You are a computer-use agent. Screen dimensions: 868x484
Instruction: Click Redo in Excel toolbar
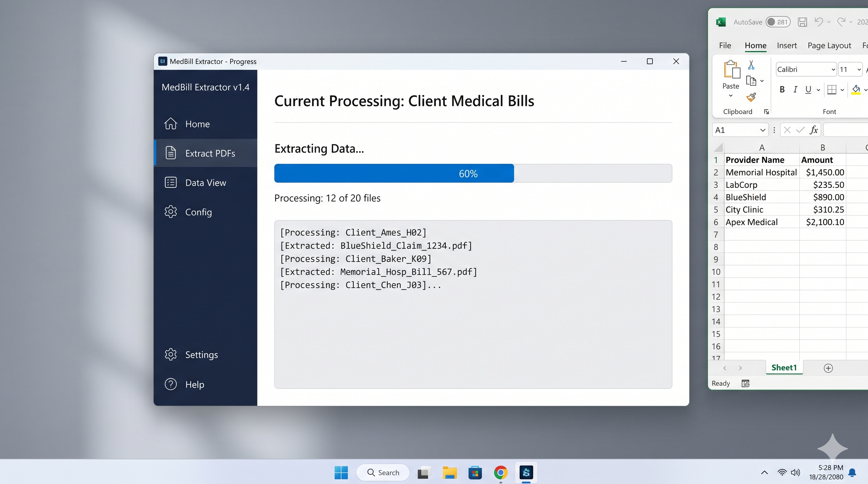pos(842,22)
